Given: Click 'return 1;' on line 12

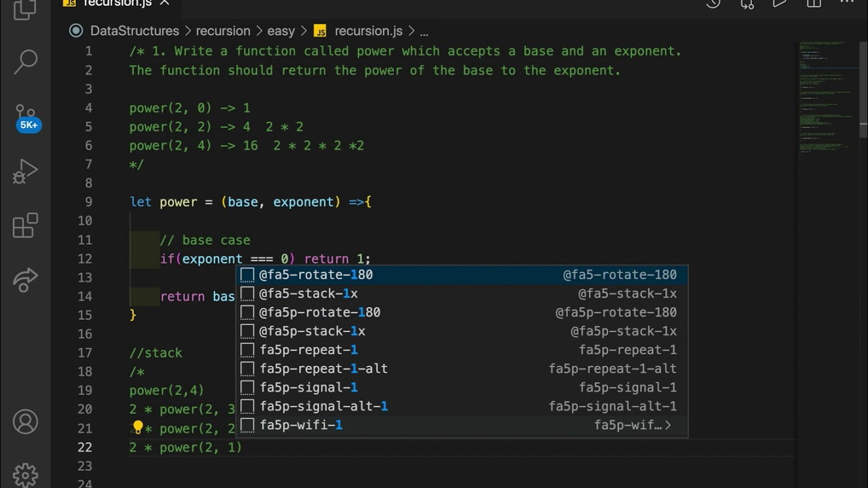Looking at the screenshot, I should pos(338,259).
